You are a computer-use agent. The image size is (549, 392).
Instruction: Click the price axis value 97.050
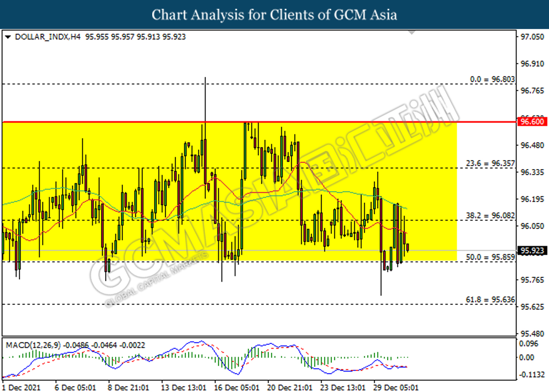click(x=533, y=37)
